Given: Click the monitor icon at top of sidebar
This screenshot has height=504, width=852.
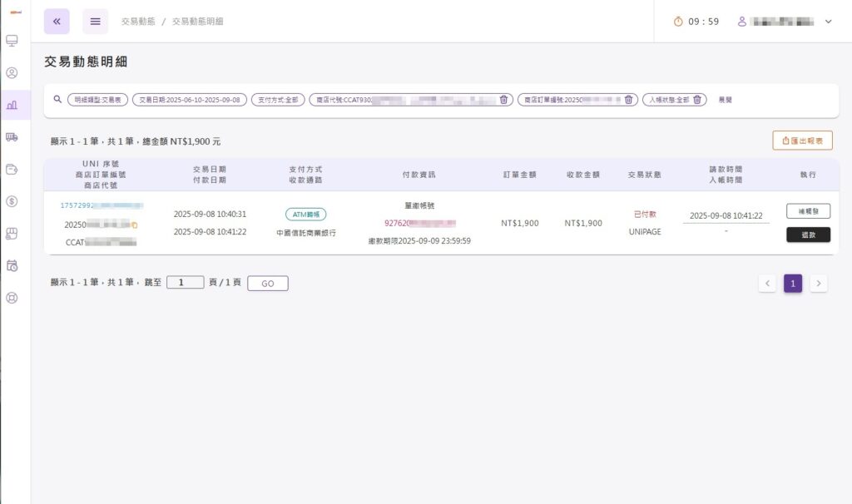Looking at the screenshot, I should 11,39.
